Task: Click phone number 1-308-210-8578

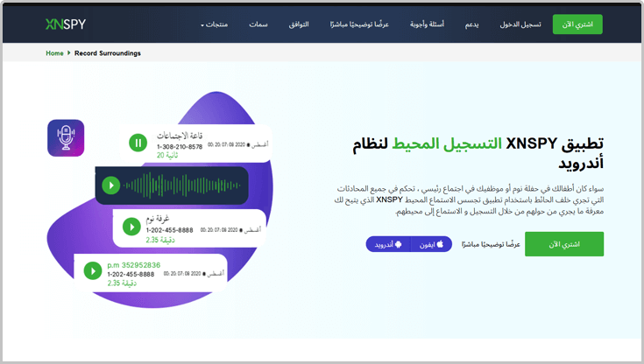Action: click(180, 146)
